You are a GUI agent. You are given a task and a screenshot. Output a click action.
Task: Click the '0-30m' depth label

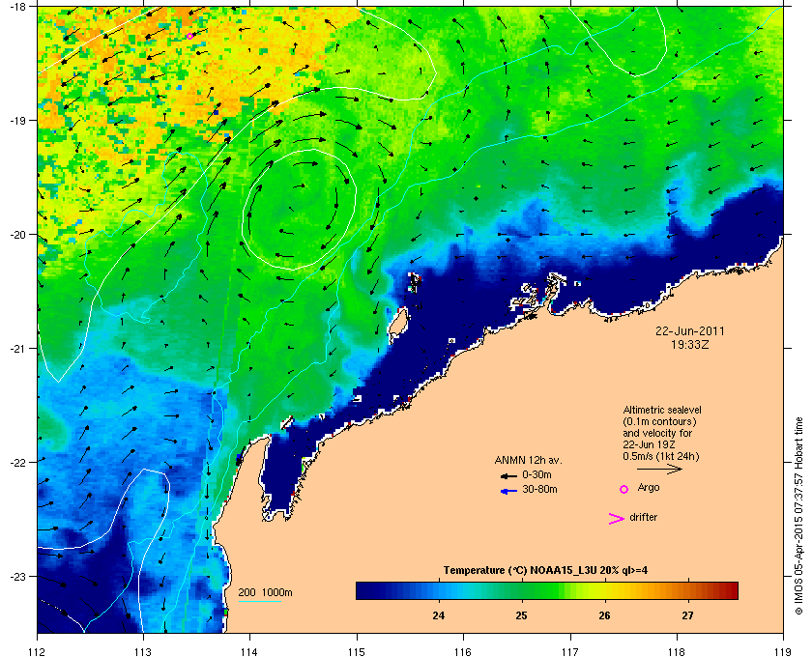coord(536,474)
